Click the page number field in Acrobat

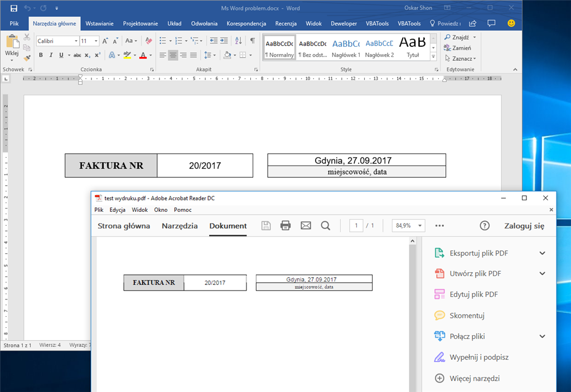pos(356,225)
